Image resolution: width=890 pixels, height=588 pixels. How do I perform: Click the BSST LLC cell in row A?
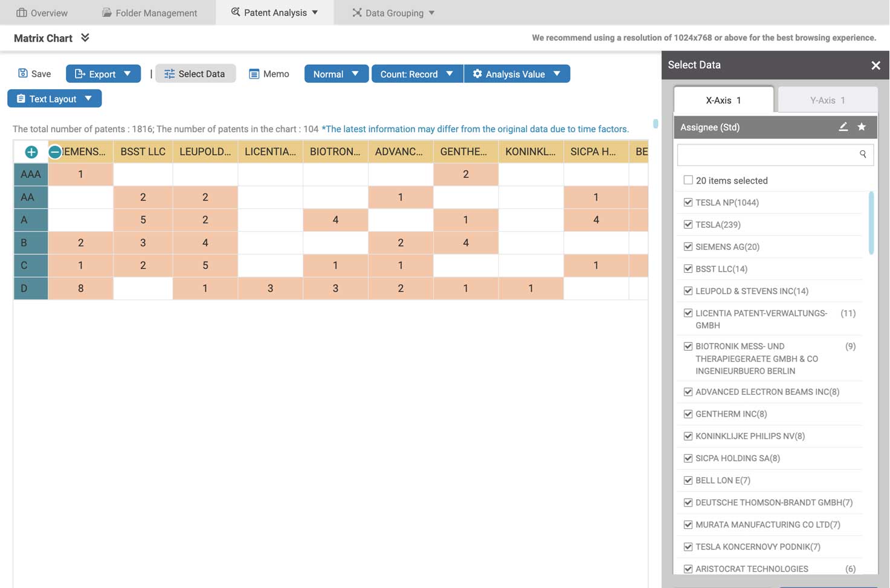pyautogui.click(x=143, y=220)
